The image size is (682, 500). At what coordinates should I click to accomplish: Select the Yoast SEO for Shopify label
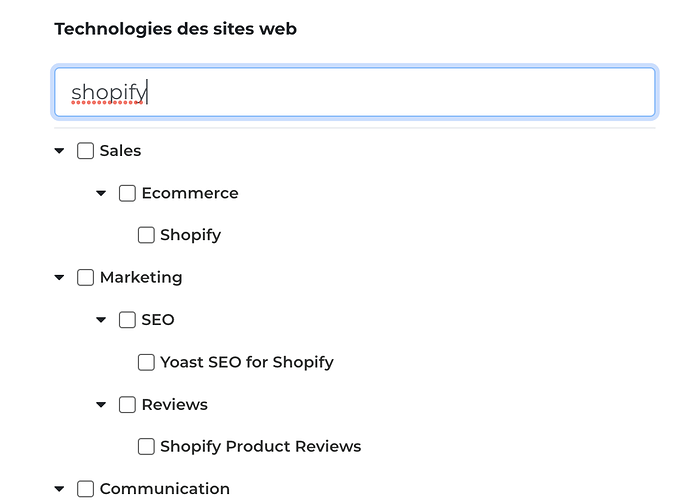[x=247, y=362]
